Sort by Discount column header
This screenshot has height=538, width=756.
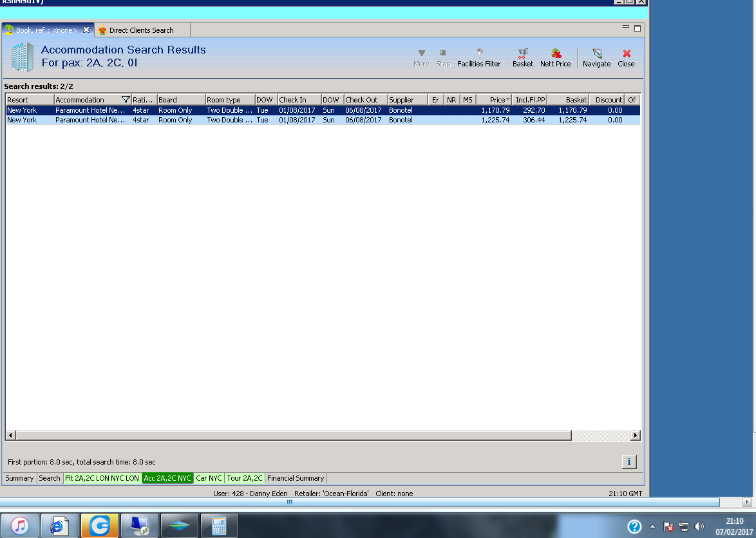point(607,99)
